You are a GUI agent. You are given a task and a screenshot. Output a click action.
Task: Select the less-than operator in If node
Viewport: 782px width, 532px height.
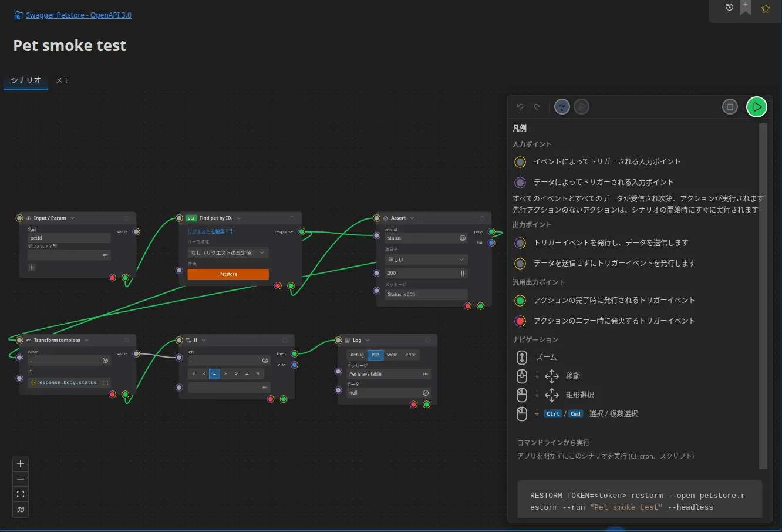tap(193, 374)
